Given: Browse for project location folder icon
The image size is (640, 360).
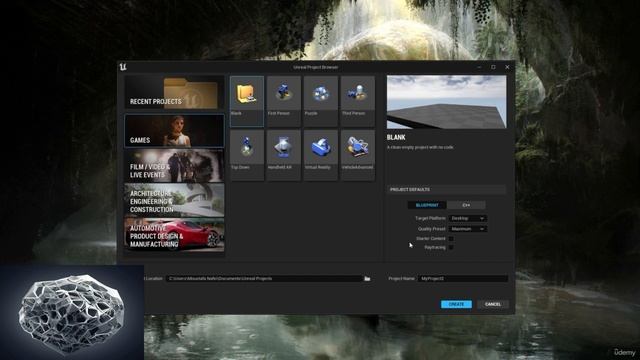Looking at the screenshot, I should pos(367,278).
